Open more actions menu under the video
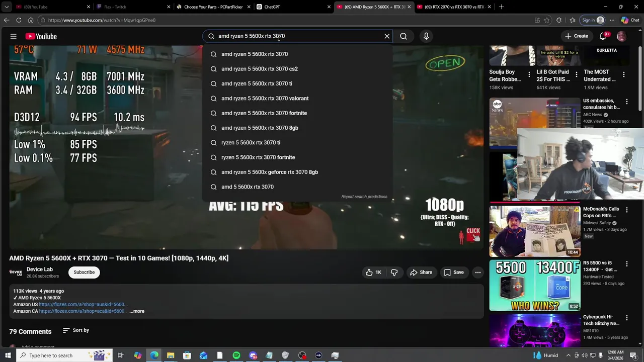Screen dimensions: 644x362 [478, 272]
